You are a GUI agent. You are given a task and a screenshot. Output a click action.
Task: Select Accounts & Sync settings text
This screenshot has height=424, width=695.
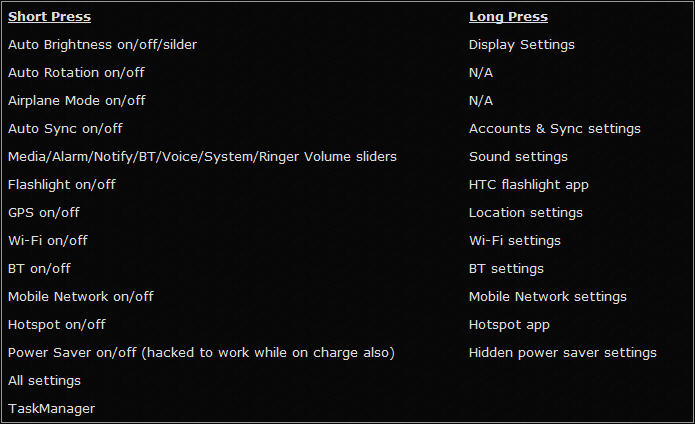click(x=555, y=129)
